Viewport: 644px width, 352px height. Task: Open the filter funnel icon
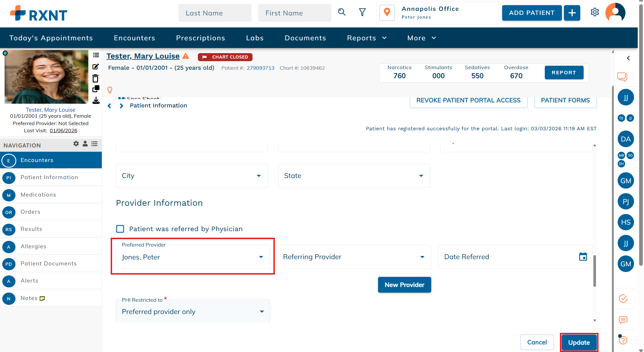point(362,12)
